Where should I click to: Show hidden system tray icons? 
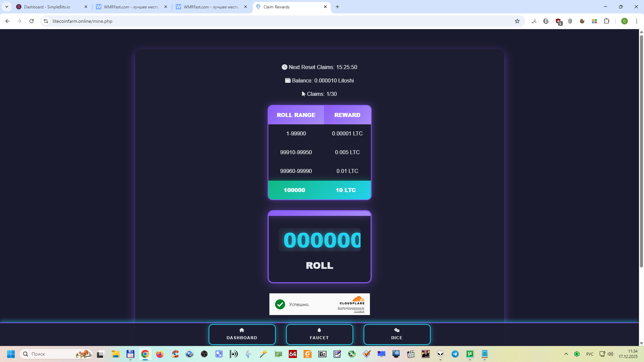point(566,354)
